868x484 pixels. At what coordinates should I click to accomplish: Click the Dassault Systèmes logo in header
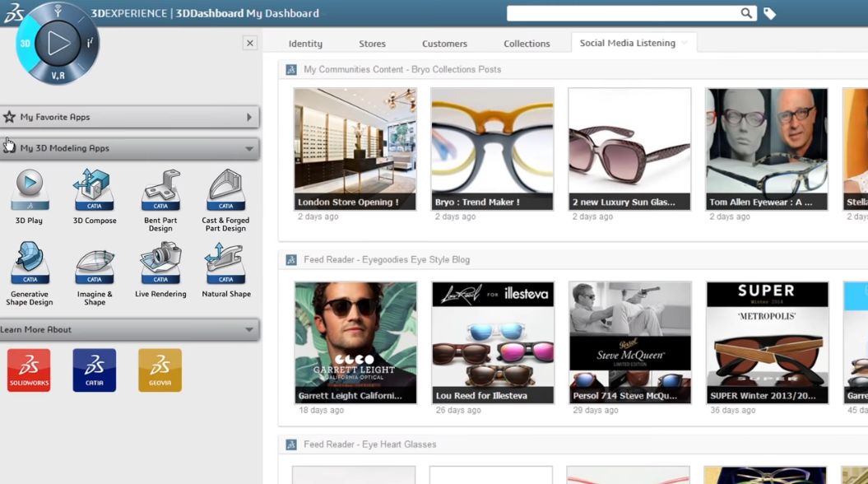click(14, 13)
